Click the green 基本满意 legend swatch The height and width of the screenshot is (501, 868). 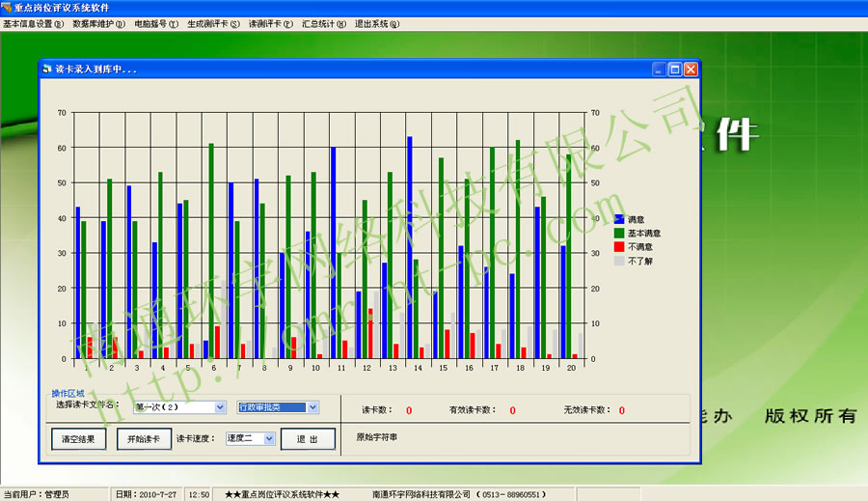[x=619, y=234]
